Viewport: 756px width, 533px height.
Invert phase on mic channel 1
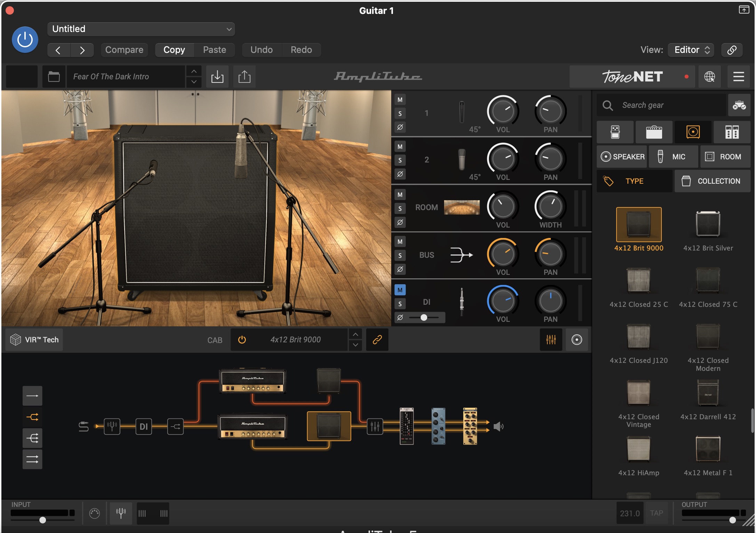point(400,127)
